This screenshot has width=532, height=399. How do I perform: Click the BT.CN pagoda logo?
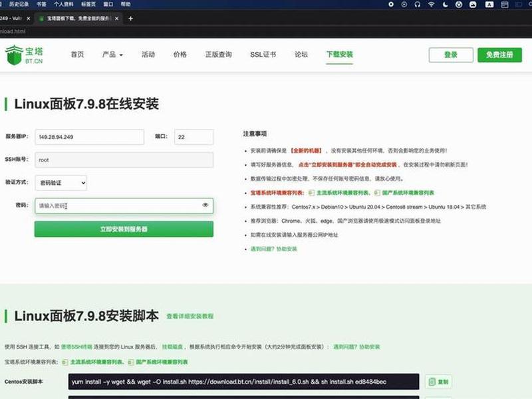point(24,55)
